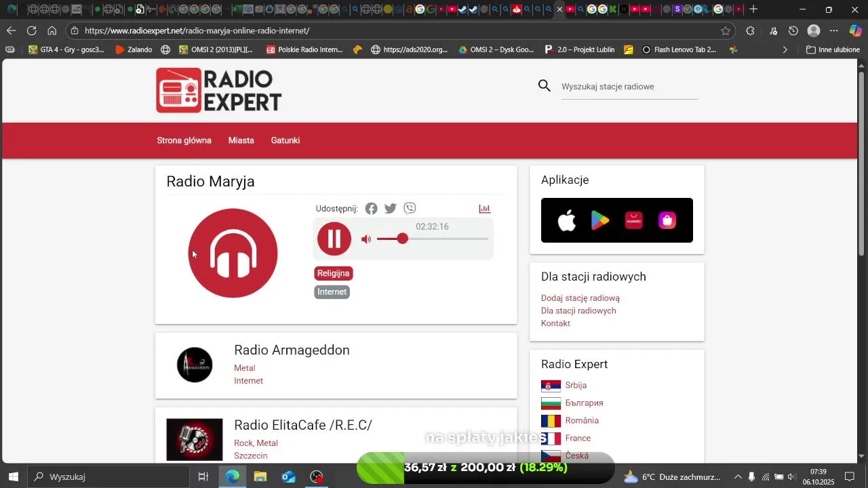Mute the radio player volume
This screenshot has width=868, height=488.
366,239
